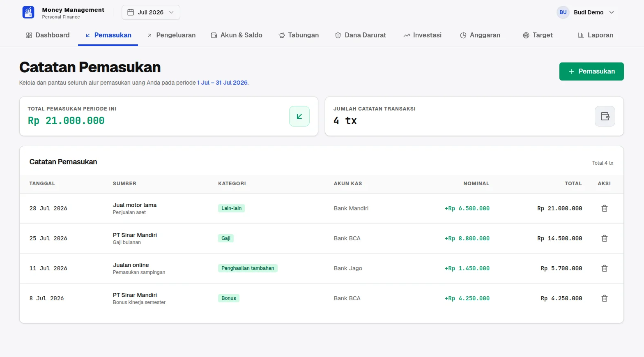The image size is (644, 357).
Task: Open the Juli 2026 period dropdown
Action: coord(151,12)
